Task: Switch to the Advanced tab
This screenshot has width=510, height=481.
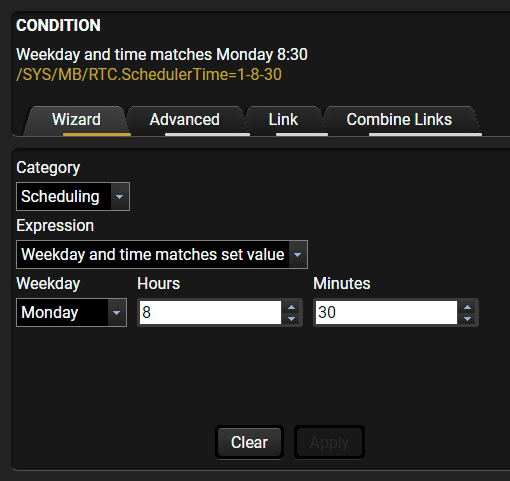Action: (x=185, y=120)
